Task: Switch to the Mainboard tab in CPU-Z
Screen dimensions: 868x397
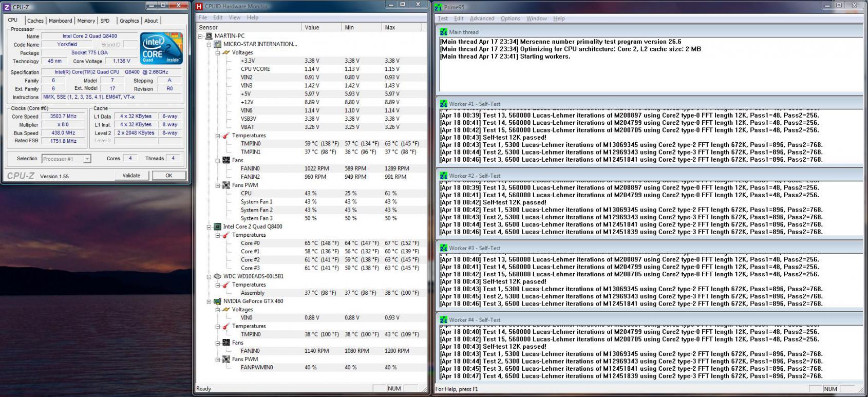Action: (60, 21)
